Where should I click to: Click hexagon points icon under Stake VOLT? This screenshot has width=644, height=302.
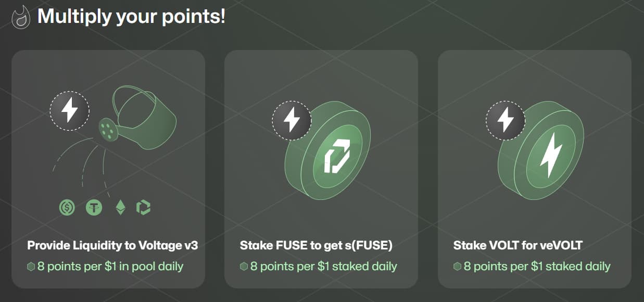[x=458, y=267]
